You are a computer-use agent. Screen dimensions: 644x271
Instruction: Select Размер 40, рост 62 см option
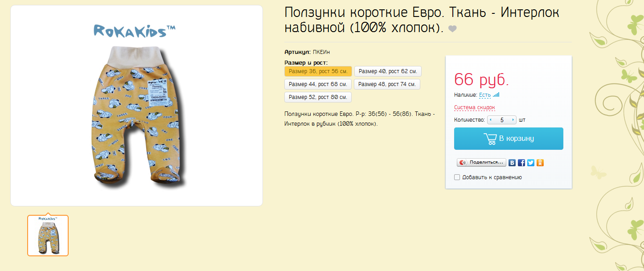pos(388,71)
